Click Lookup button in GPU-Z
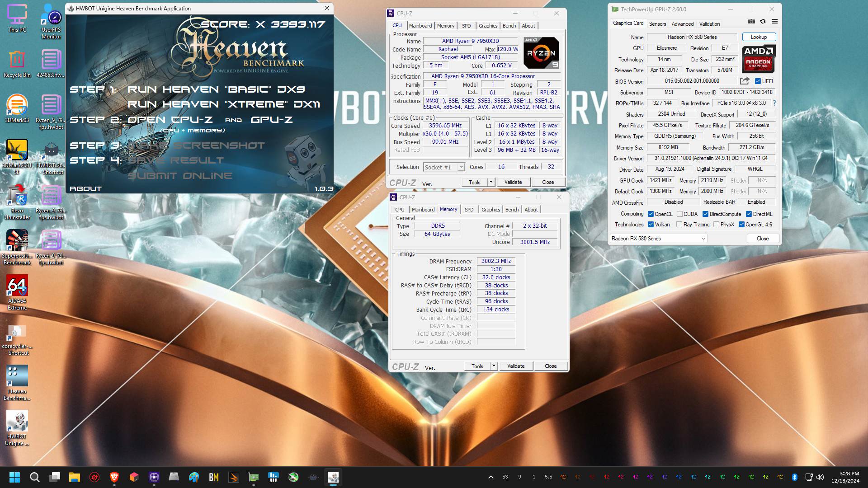Viewport: 868px width, 488px height. pos(759,37)
